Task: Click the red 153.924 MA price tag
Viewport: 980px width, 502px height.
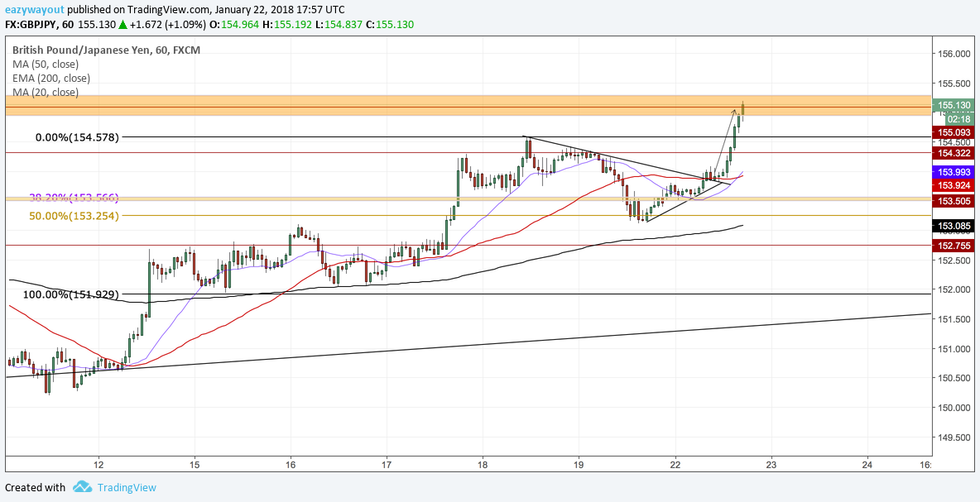Action: pos(953,185)
